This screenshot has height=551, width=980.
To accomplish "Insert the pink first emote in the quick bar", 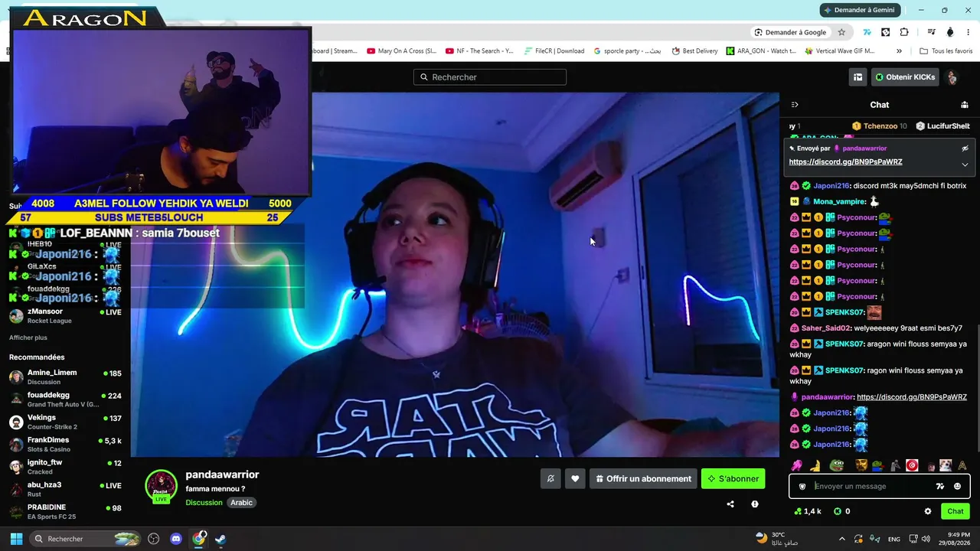I will (797, 465).
